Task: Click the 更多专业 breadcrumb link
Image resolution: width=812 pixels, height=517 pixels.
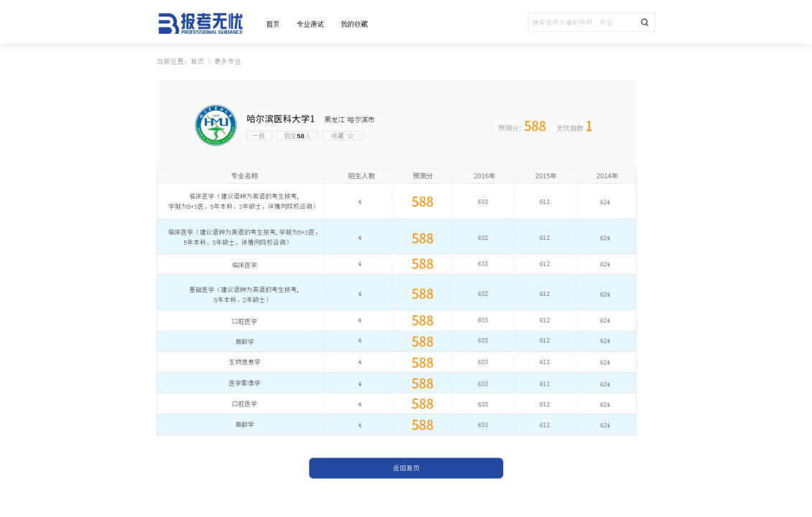Action: (x=227, y=62)
